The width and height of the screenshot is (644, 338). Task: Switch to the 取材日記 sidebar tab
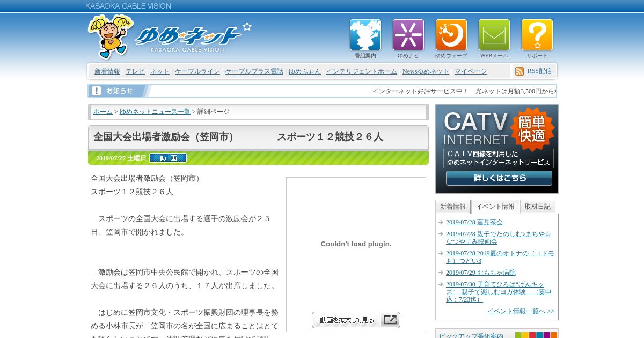(x=538, y=207)
